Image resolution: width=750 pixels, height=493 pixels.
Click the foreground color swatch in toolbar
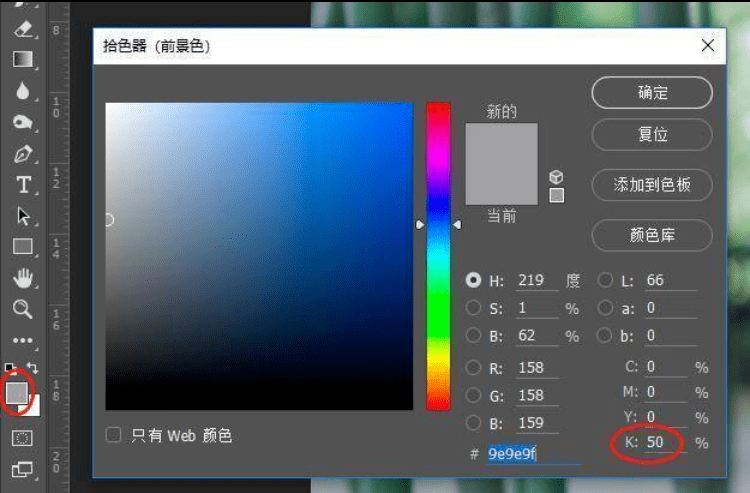coord(18,393)
